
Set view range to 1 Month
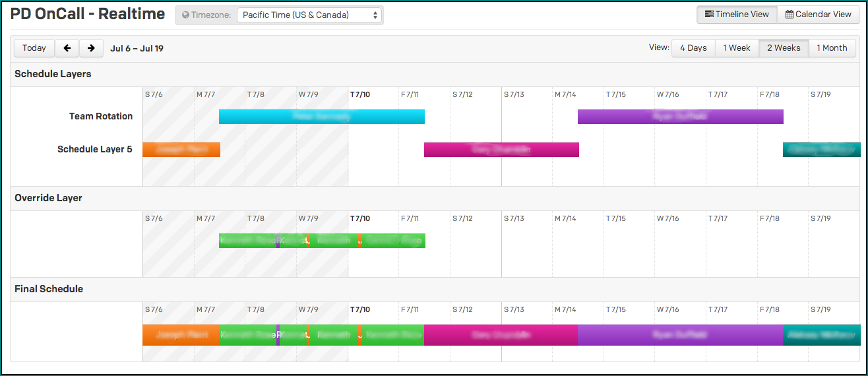[832, 48]
